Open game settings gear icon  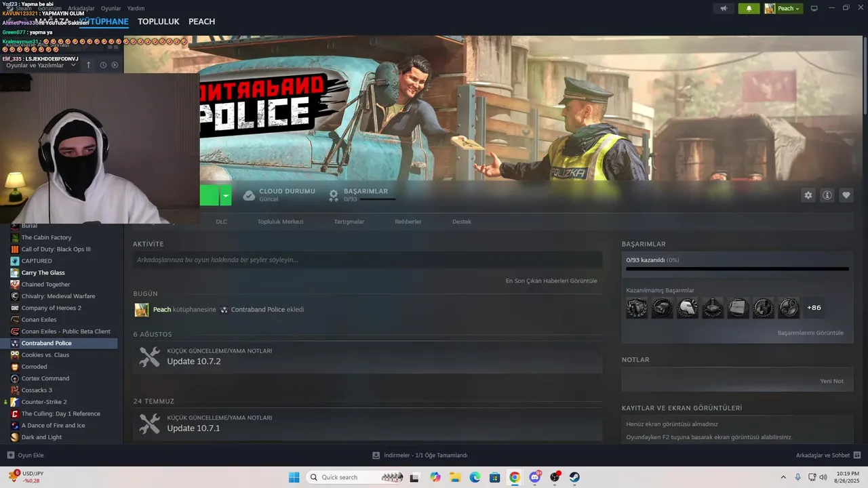(x=808, y=195)
